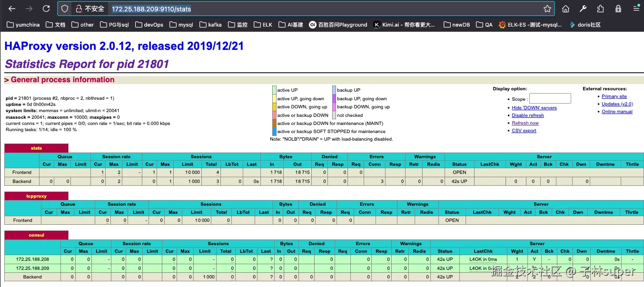The image size is (644, 287).
Task: Click the Disable refresh link
Action: (x=528, y=115)
